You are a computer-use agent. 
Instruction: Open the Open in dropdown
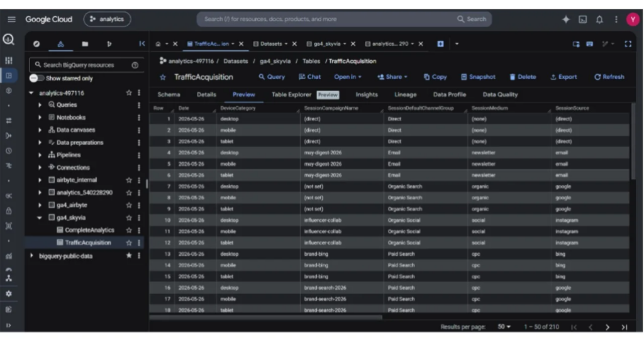pos(347,77)
